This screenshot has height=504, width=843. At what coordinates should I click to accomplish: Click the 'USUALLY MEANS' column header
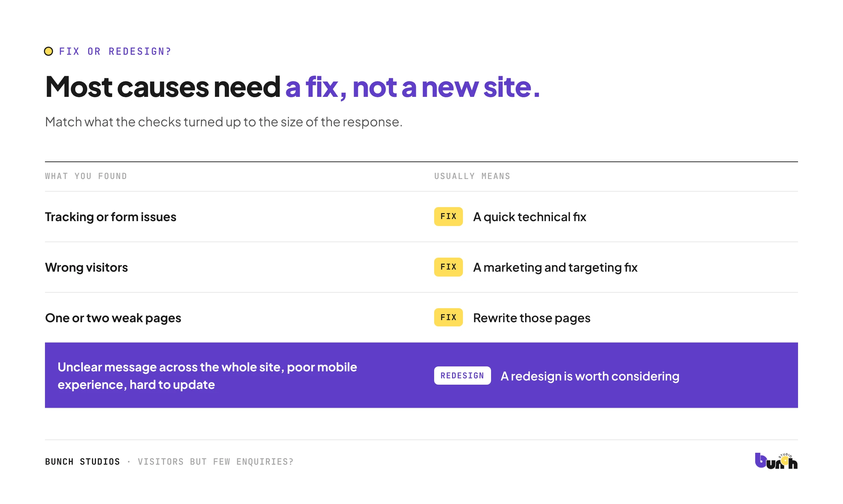click(x=472, y=176)
